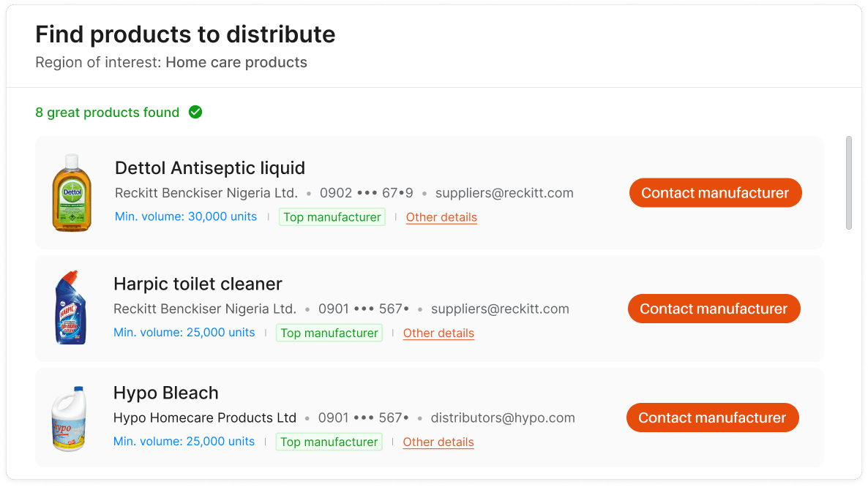Click the distributors@hypo.com email address
The height and width of the screenshot is (487, 868).
point(503,418)
